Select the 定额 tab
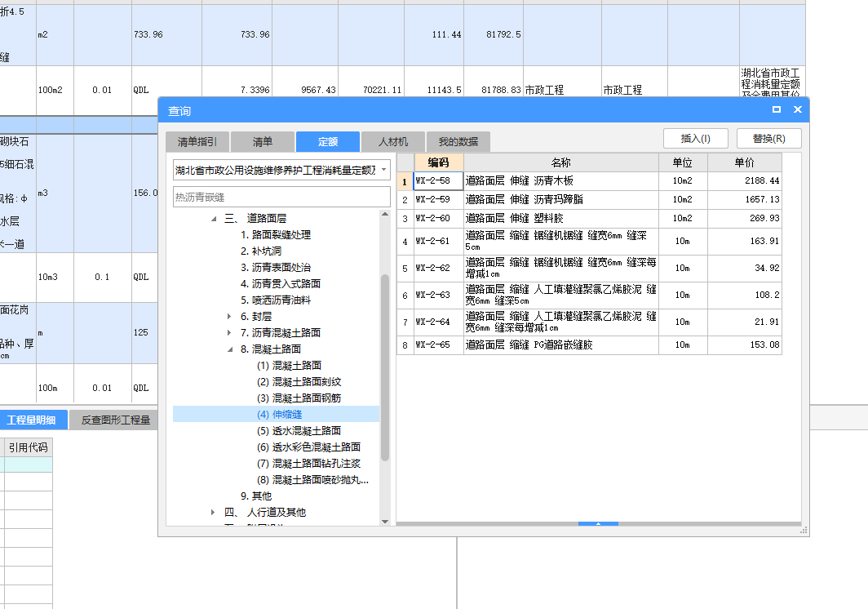The image size is (868, 609). pyautogui.click(x=328, y=142)
